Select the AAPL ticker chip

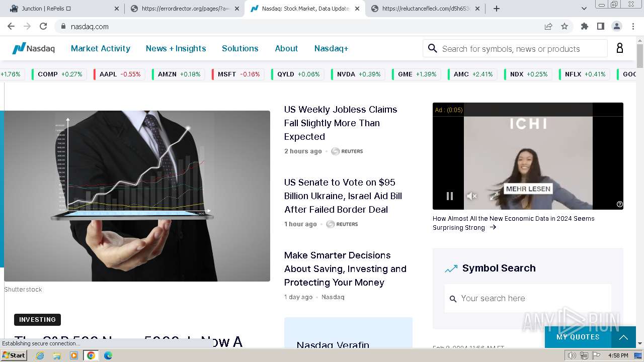tap(120, 74)
